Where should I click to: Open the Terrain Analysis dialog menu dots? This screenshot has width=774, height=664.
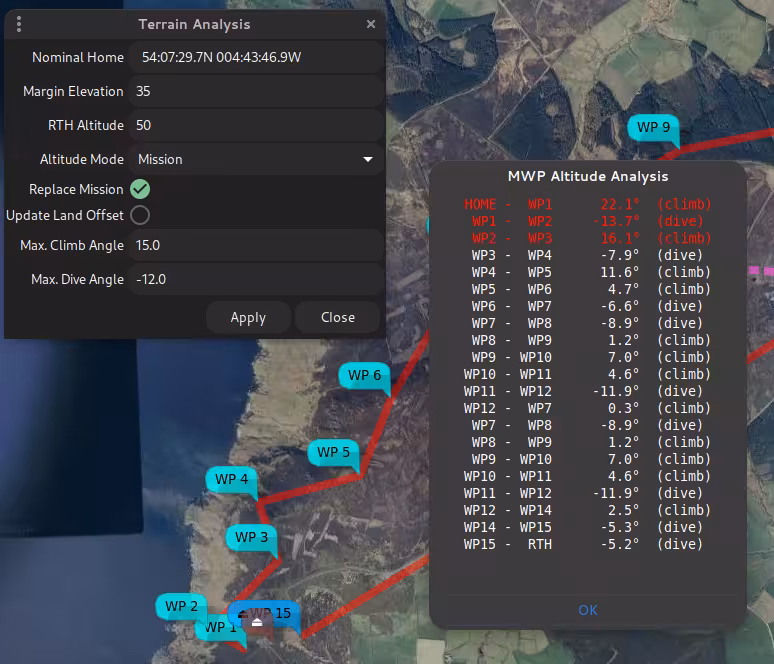(19, 24)
